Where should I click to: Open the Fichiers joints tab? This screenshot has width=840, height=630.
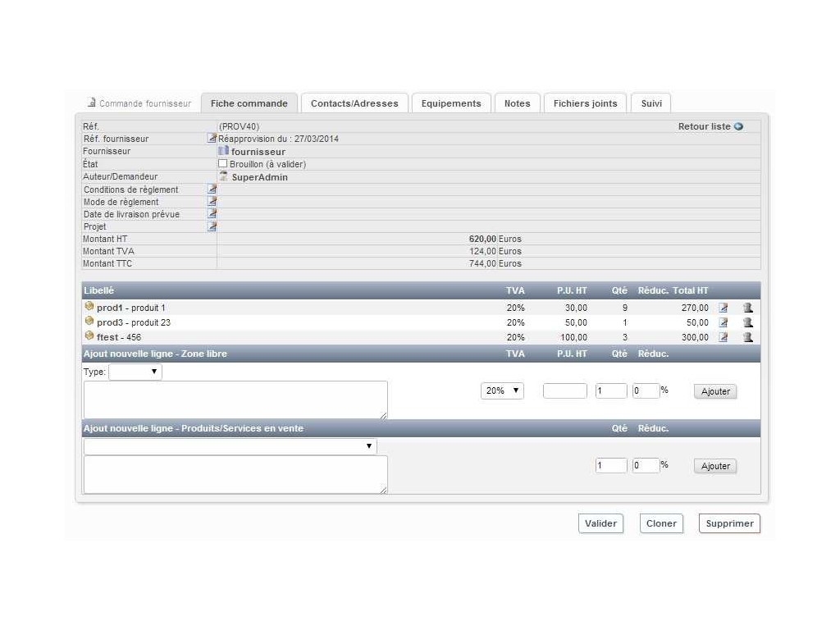[x=585, y=103]
